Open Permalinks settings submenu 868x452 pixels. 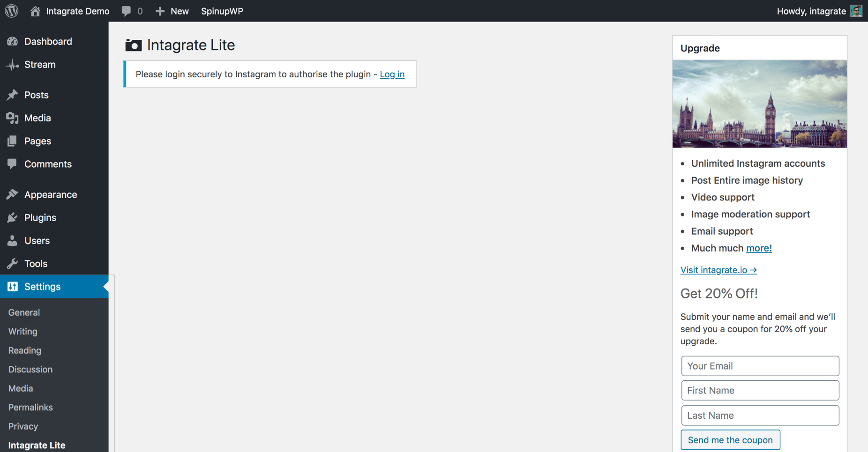(x=30, y=408)
